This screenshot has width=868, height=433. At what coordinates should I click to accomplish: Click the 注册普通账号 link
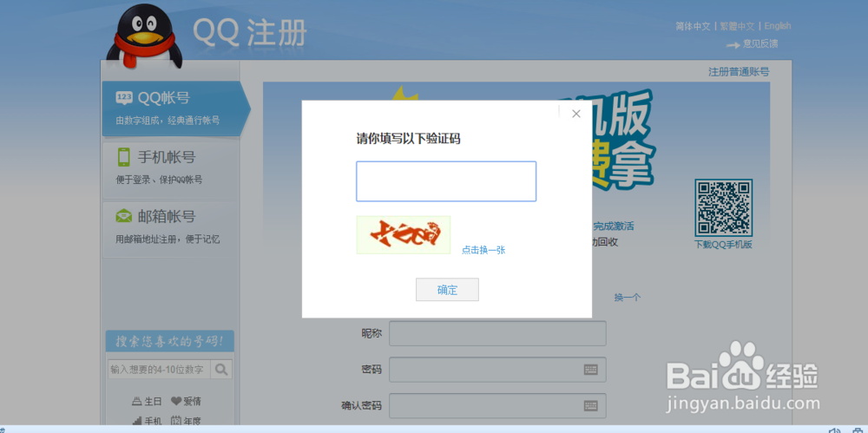click(739, 72)
